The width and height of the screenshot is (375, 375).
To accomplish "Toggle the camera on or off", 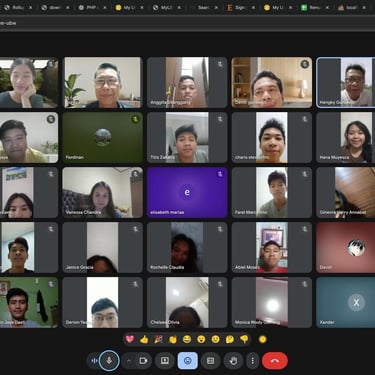I will 143,361.
